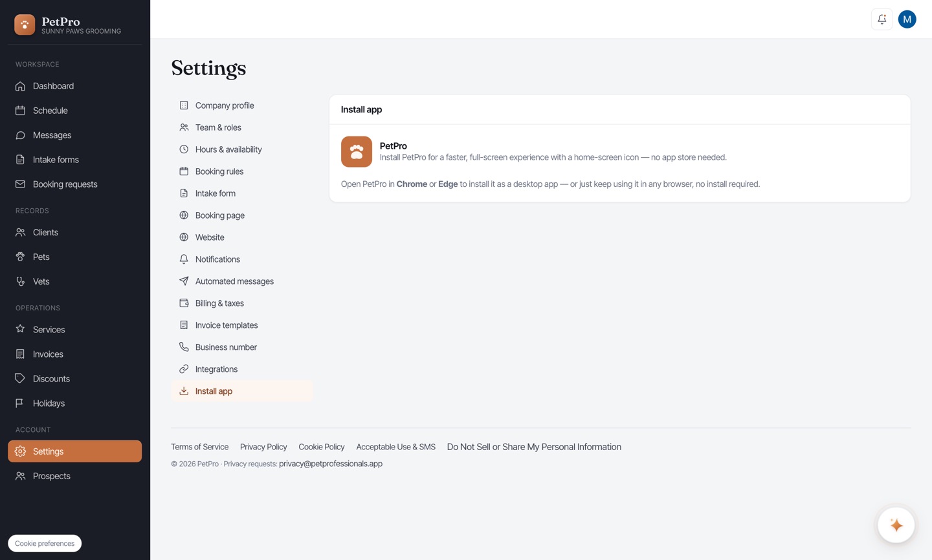
Task: Click the 'Install app' card title
Action: pos(361,109)
